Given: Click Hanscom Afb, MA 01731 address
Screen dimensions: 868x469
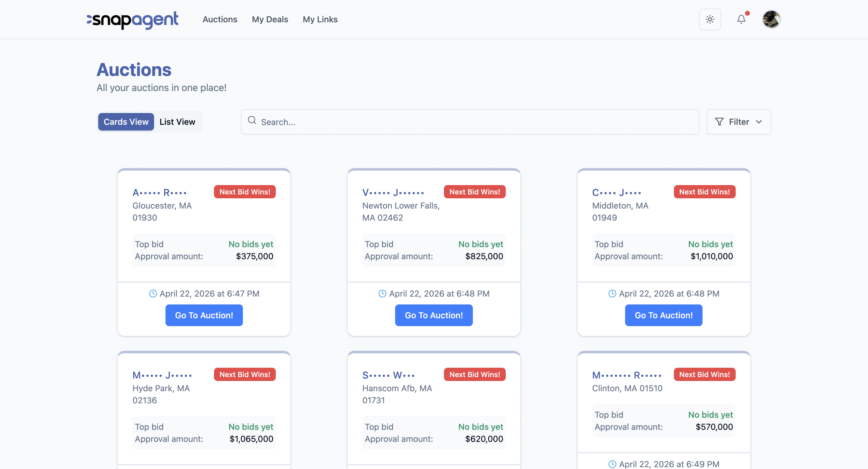Looking at the screenshot, I should (x=397, y=394).
